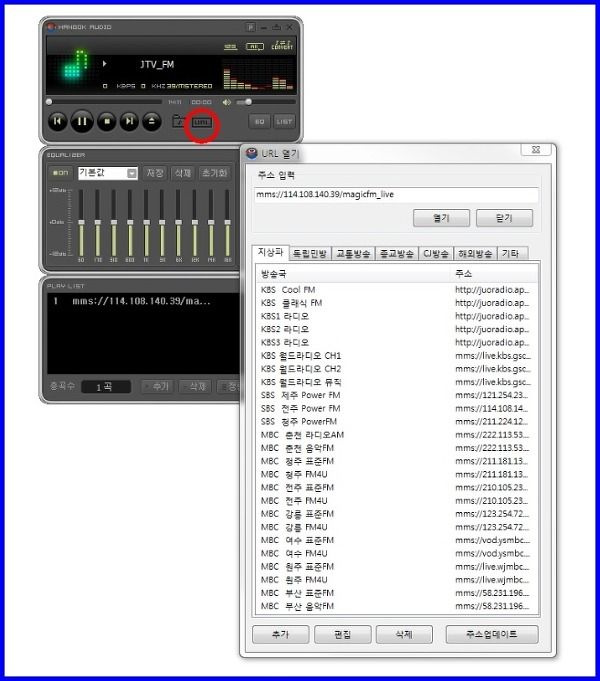Click the pin button in player title bar
The width and height of the screenshot is (600, 681).
(x=250, y=27)
